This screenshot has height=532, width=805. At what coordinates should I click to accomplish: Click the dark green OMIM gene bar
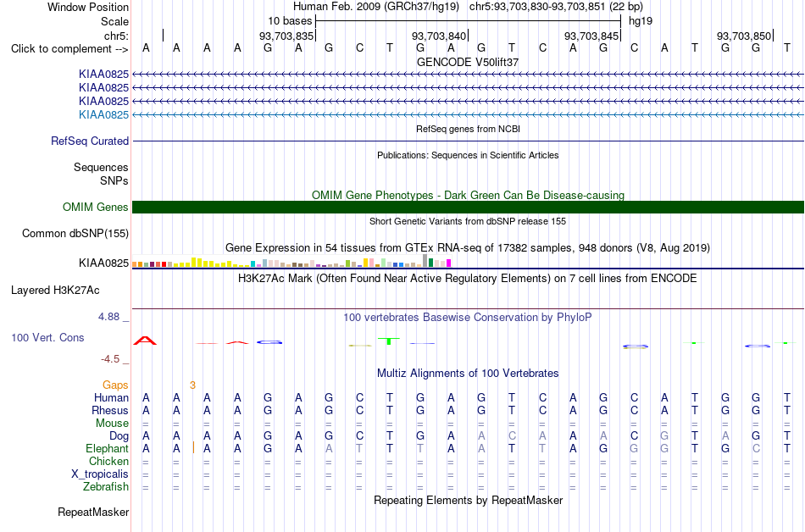tap(468, 208)
